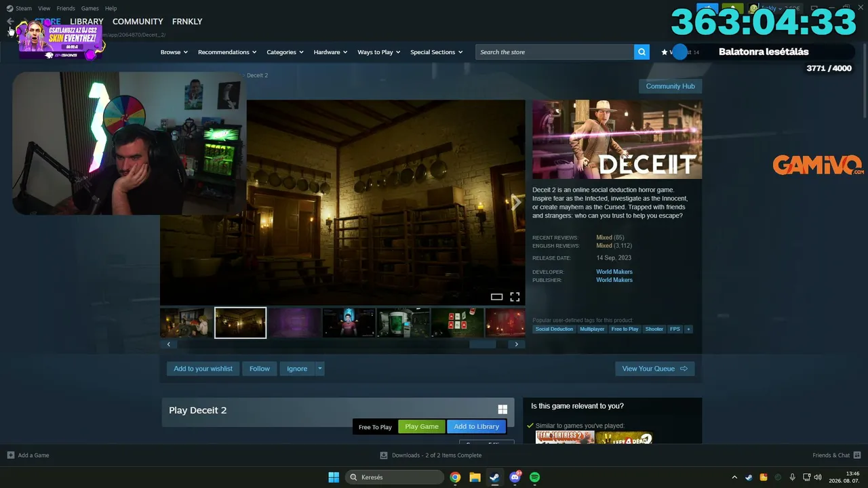Click the Windows taskbar search box
868x488 pixels.
coord(394,477)
